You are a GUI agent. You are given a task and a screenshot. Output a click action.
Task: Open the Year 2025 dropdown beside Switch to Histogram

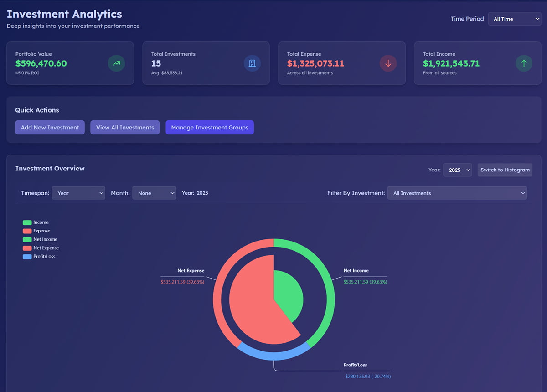[x=457, y=170]
